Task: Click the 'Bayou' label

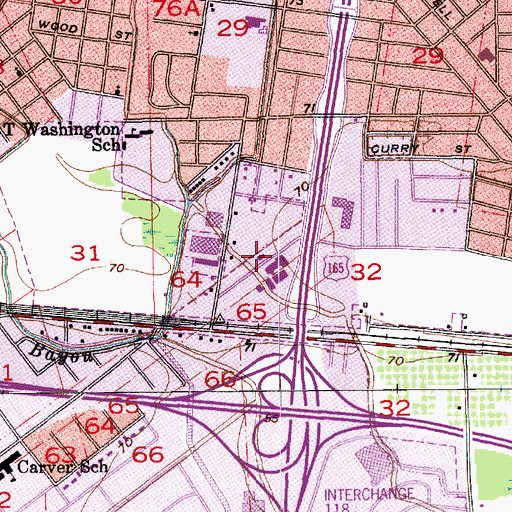Action: 62,354
